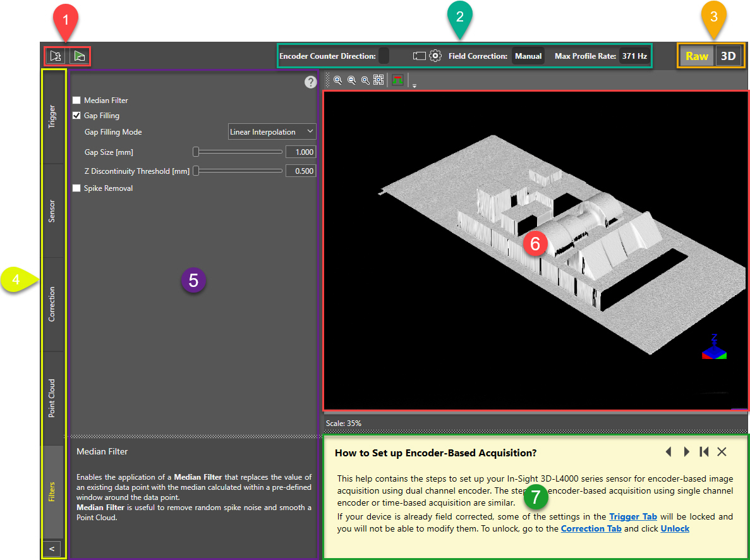Enable the Median Filter checkbox
750x560 pixels.
pyautogui.click(x=76, y=100)
